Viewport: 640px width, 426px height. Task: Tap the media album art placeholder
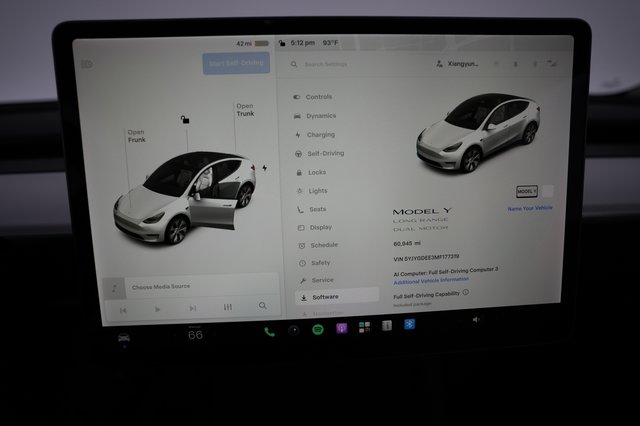(114, 288)
